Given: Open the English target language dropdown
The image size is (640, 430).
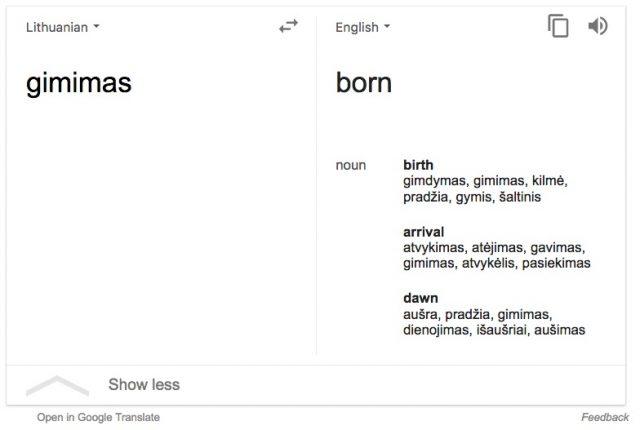Looking at the screenshot, I should [x=362, y=27].
